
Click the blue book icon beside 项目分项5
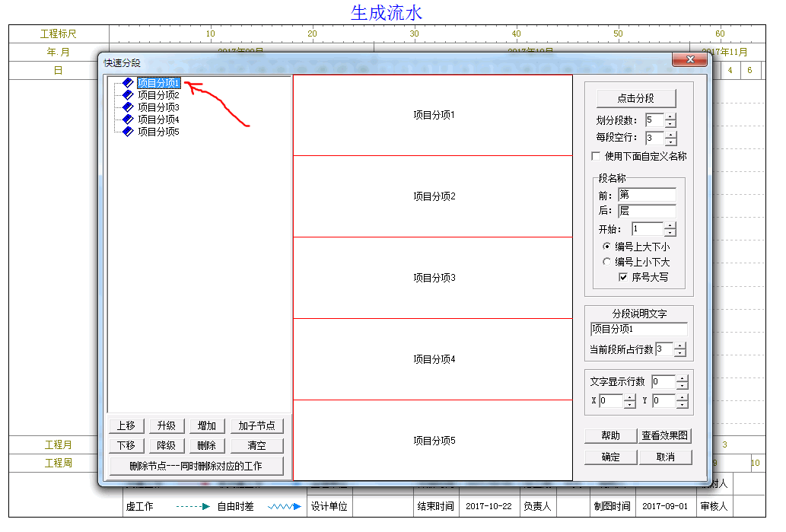pyautogui.click(x=128, y=132)
